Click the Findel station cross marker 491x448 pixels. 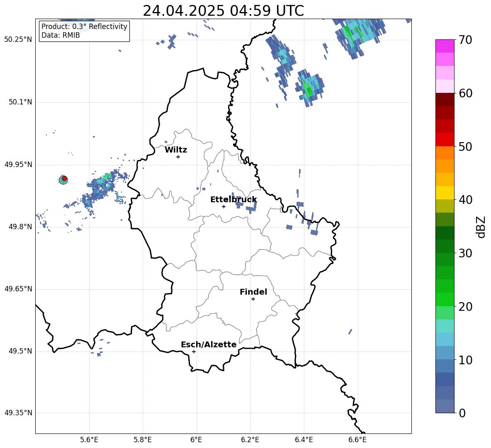[253, 299]
